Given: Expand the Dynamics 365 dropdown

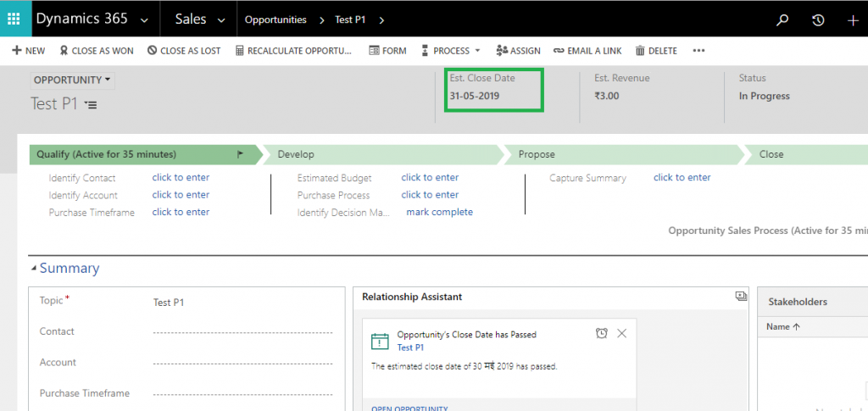Looking at the screenshot, I should click(144, 20).
